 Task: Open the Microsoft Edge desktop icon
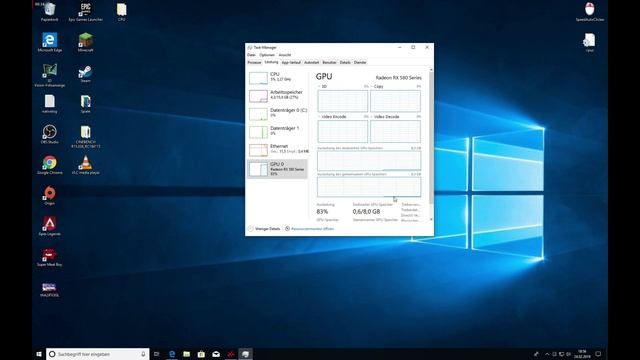pyautogui.click(x=49, y=42)
